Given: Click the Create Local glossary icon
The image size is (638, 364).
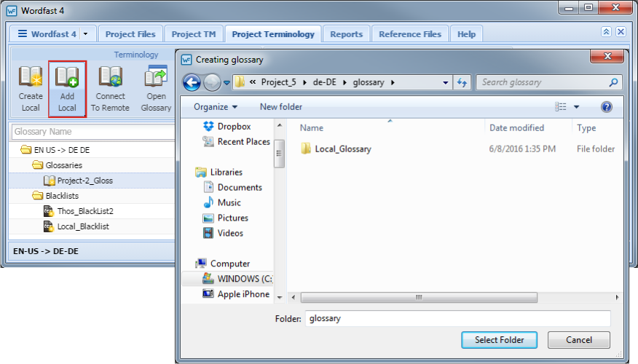Looking at the screenshot, I should pyautogui.click(x=31, y=89).
